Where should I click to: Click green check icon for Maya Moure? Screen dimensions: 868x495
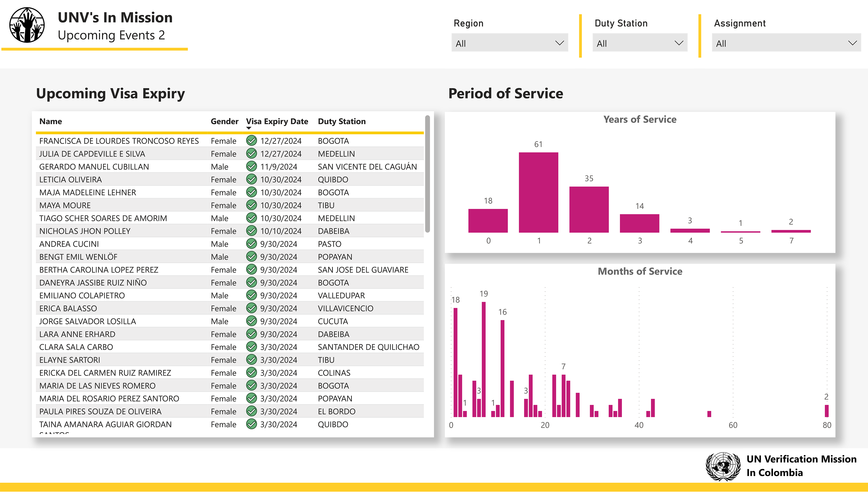tap(251, 205)
